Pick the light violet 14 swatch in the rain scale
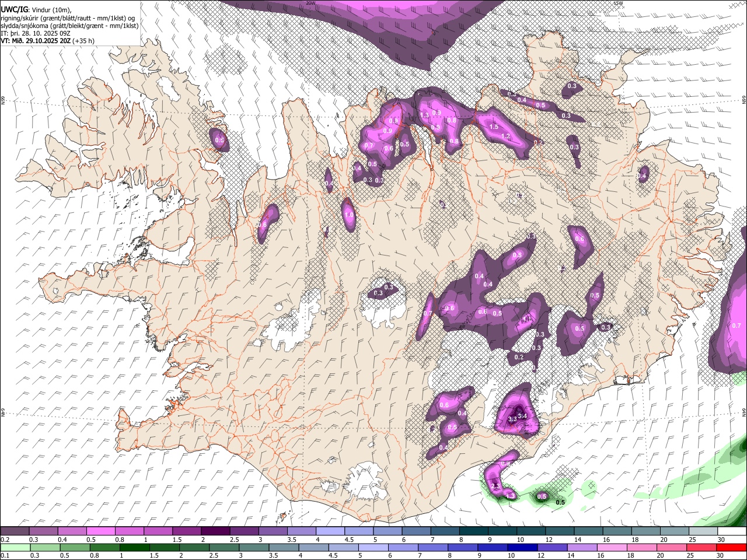The image size is (747, 560). point(582,547)
